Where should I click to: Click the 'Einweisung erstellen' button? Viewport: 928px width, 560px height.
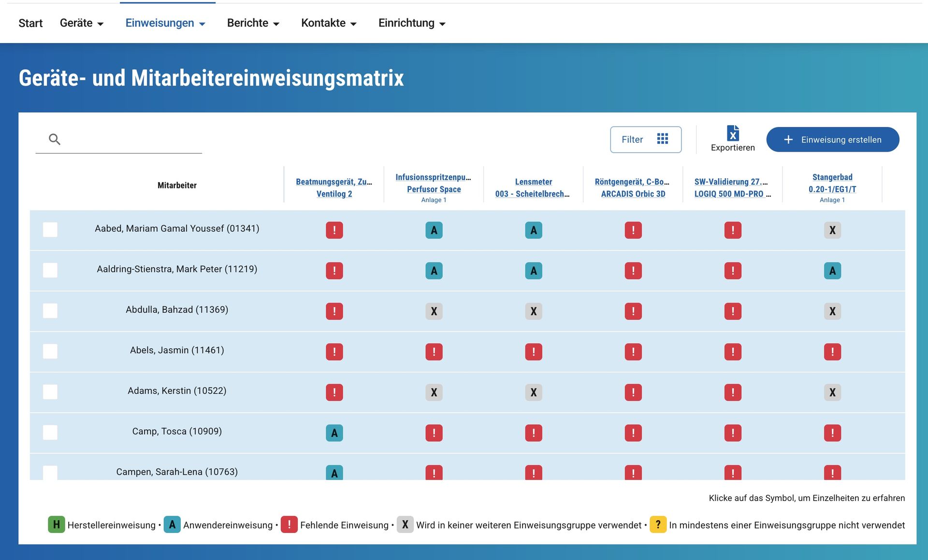(x=832, y=140)
